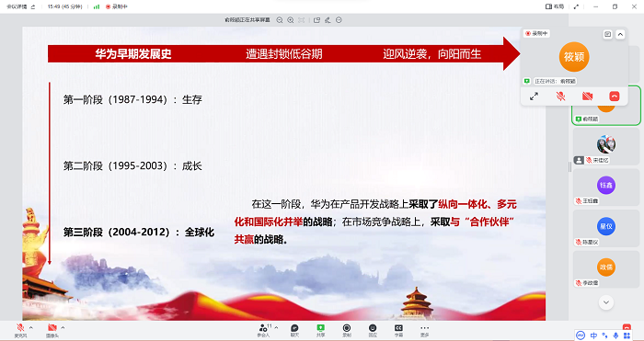Click the blue input method icon in the system tray
The width and height of the screenshot is (644, 341).
pyautogui.click(x=581, y=335)
